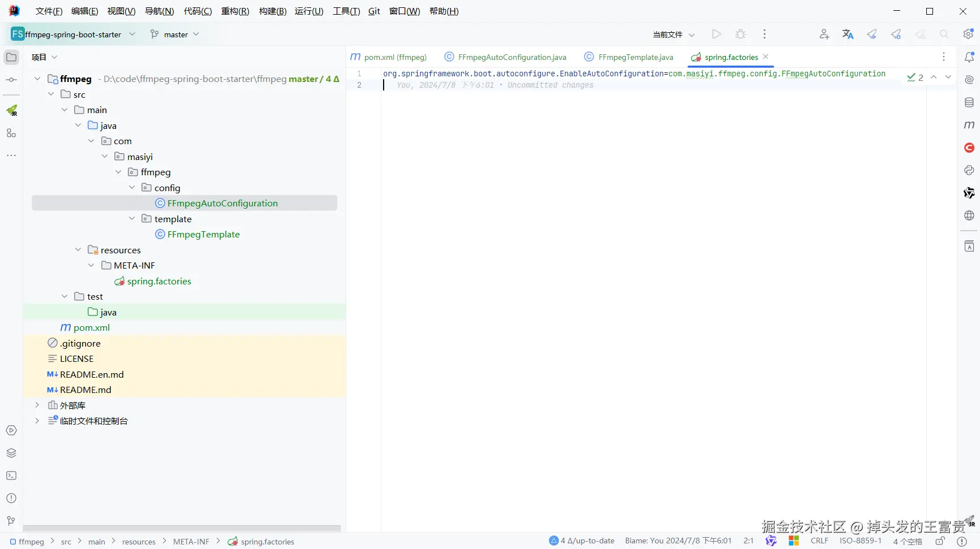Open the 项目 view mode dropdown
Viewport: 980px width, 549px height.
[x=45, y=57]
